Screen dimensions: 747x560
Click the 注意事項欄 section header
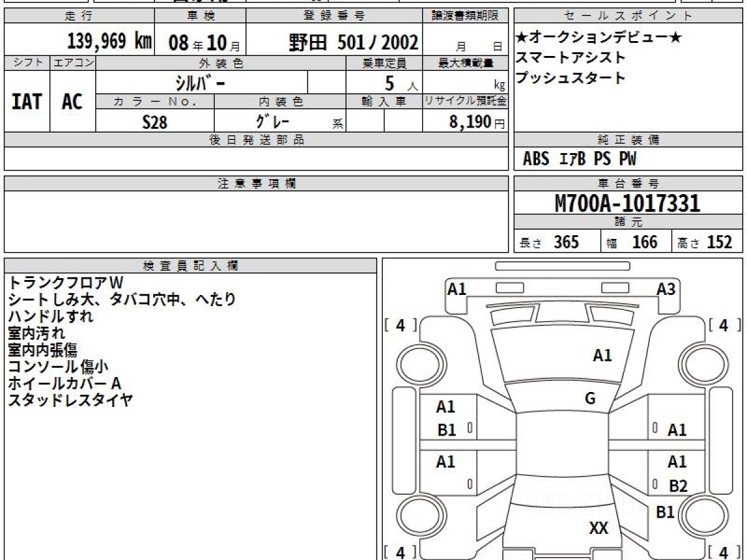256,184
